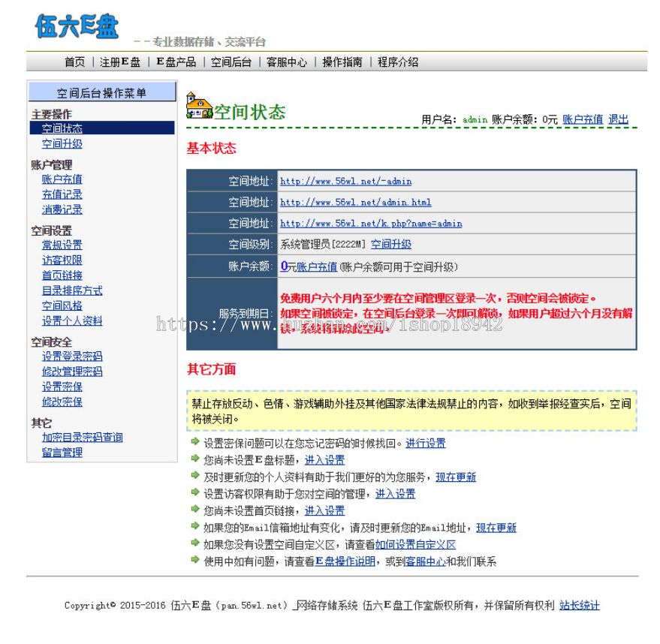Click the 0 balance value in 账户余额 row
Image resolution: width=660 pixels, height=644 pixels.
(x=284, y=266)
